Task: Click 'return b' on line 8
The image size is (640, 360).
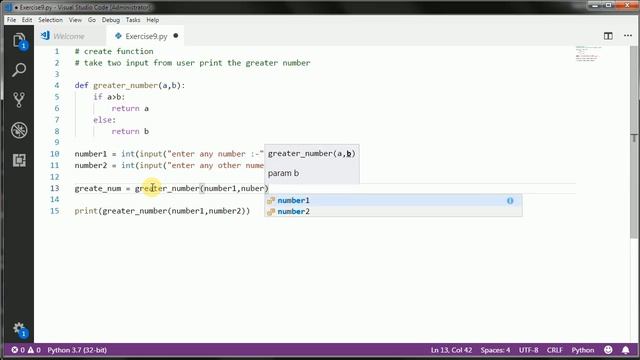Action: pyautogui.click(x=130, y=131)
